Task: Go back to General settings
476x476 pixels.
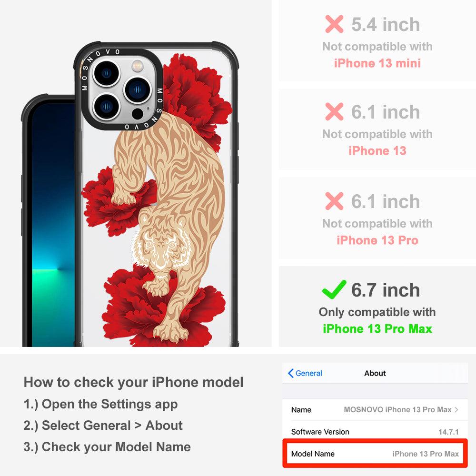Action: [x=305, y=373]
